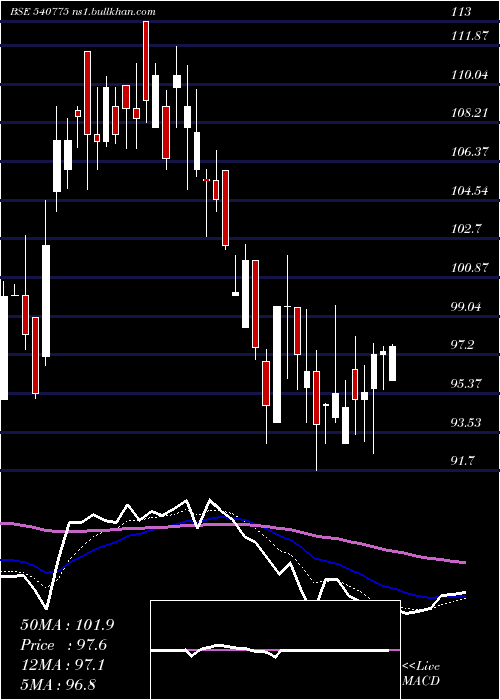Click the 106.37 price axis label
This screenshot has width=500, height=700.
tap(469, 152)
